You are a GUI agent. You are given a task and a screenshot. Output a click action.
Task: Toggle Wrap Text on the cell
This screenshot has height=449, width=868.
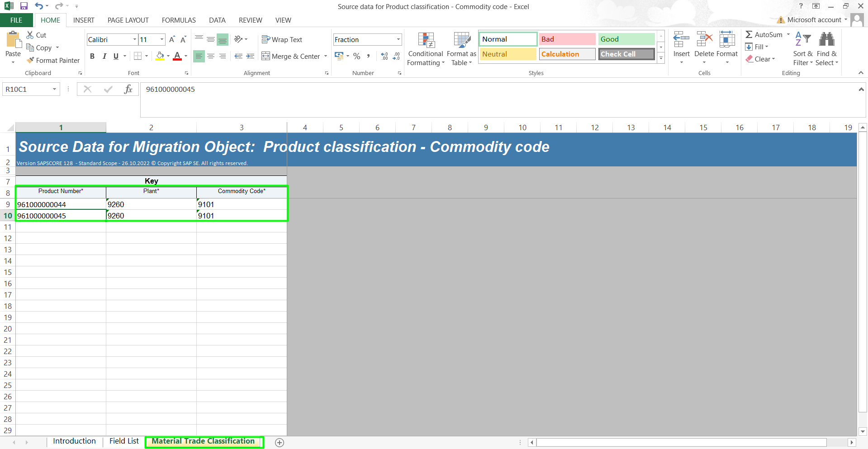click(282, 40)
